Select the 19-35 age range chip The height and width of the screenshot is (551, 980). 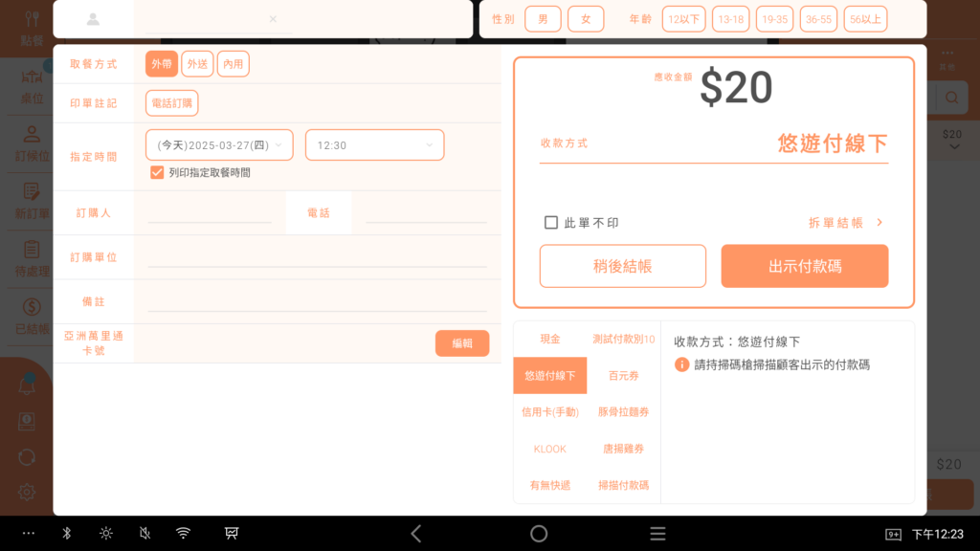point(774,19)
